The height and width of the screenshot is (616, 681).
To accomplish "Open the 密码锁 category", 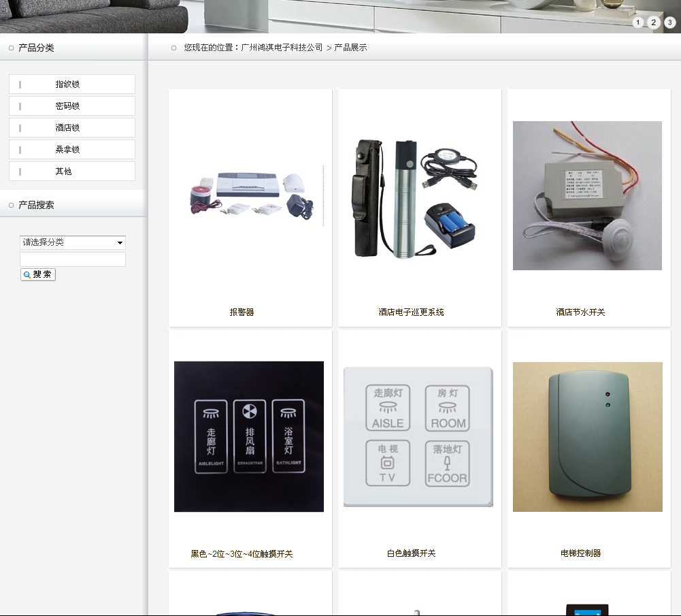I will tap(72, 106).
